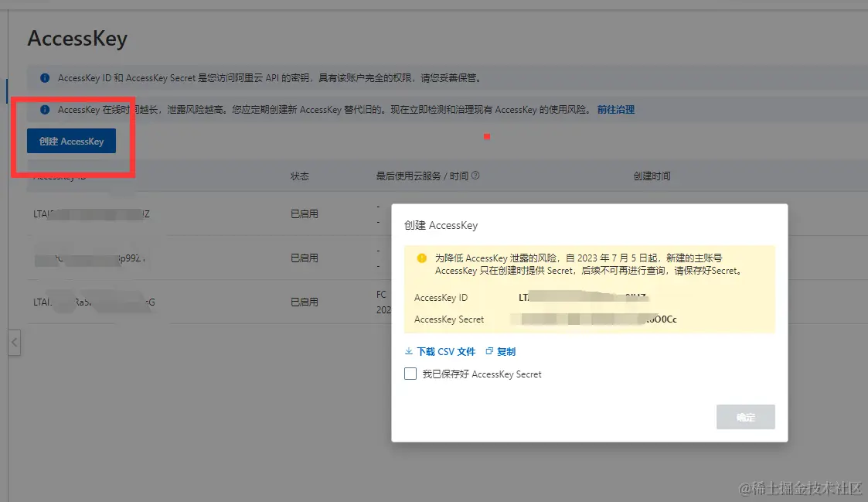
Task: Click the 状态 column header
Action: (x=299, y=176)
